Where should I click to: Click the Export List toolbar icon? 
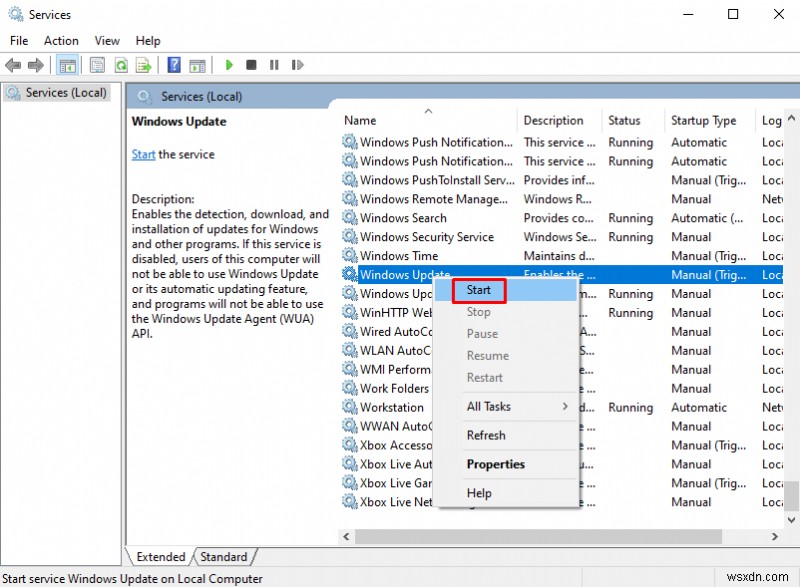click(x=144, y=65)
